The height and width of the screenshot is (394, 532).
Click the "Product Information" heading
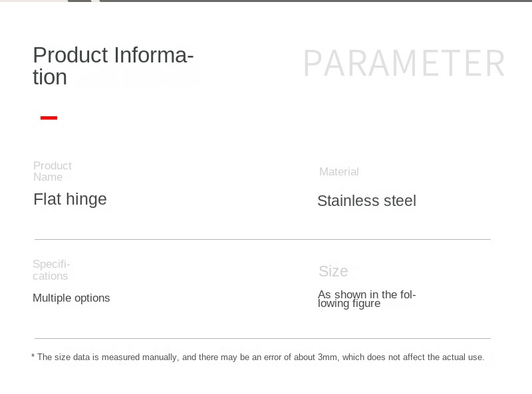(x=113, y=56)
